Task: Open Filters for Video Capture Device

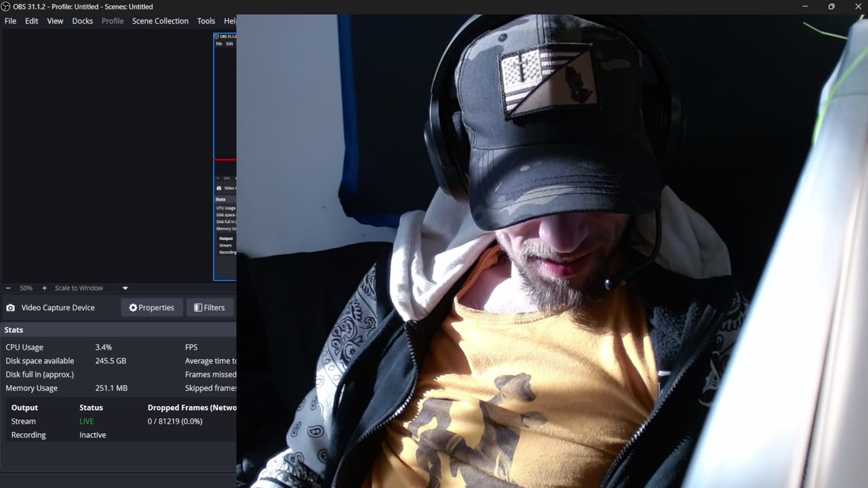Action: point(210,308)
